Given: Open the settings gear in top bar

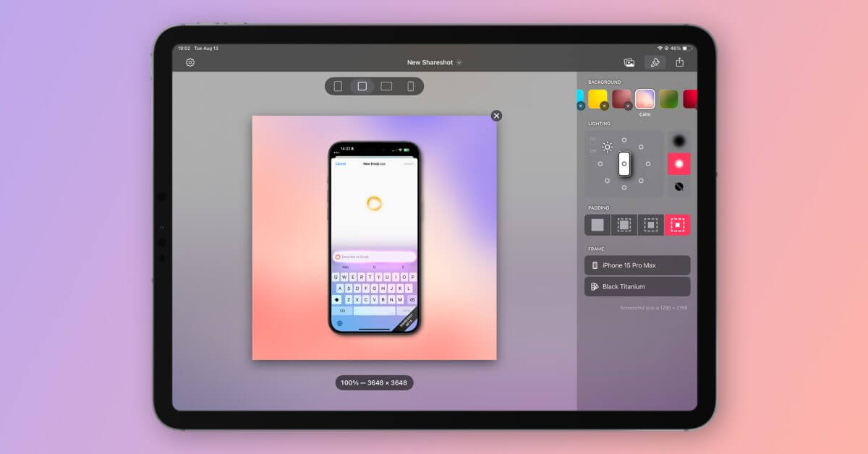Looking at the screenshot, I should pyautogui.click(x=190, y=62).
